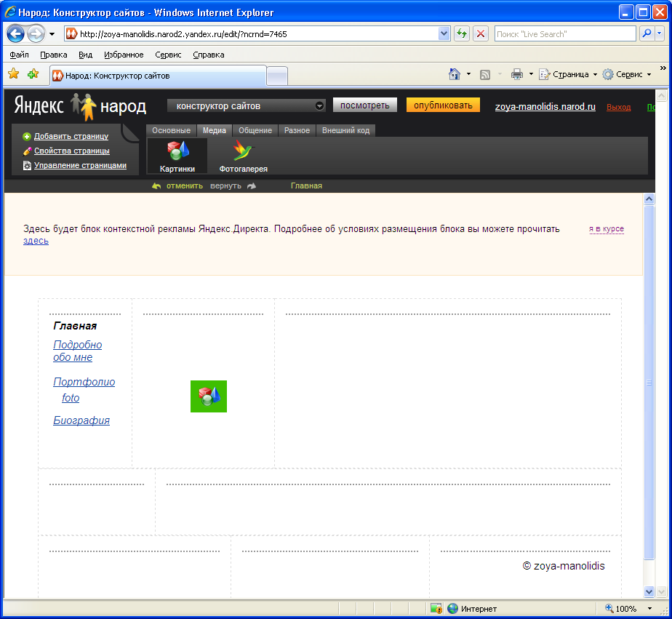
Task: Open recent pages dropdown next to Forward
Action: 52,34
